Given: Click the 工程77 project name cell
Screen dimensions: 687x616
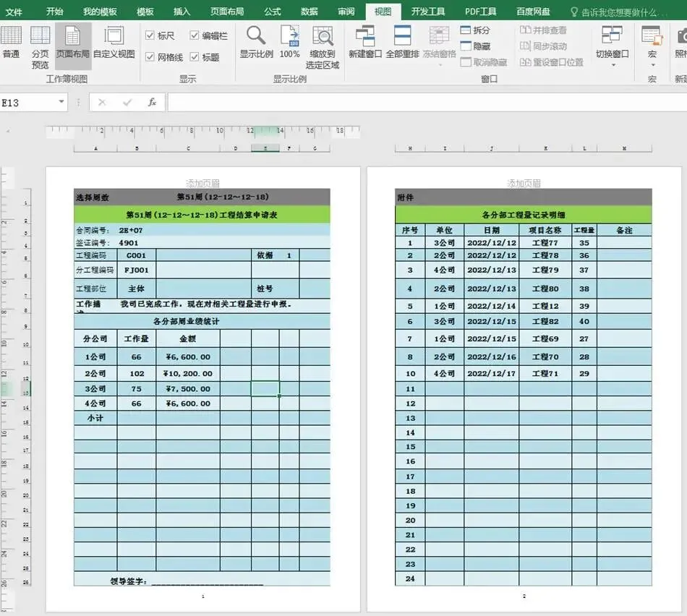Looking at the screenshot, I should point(545,243).
